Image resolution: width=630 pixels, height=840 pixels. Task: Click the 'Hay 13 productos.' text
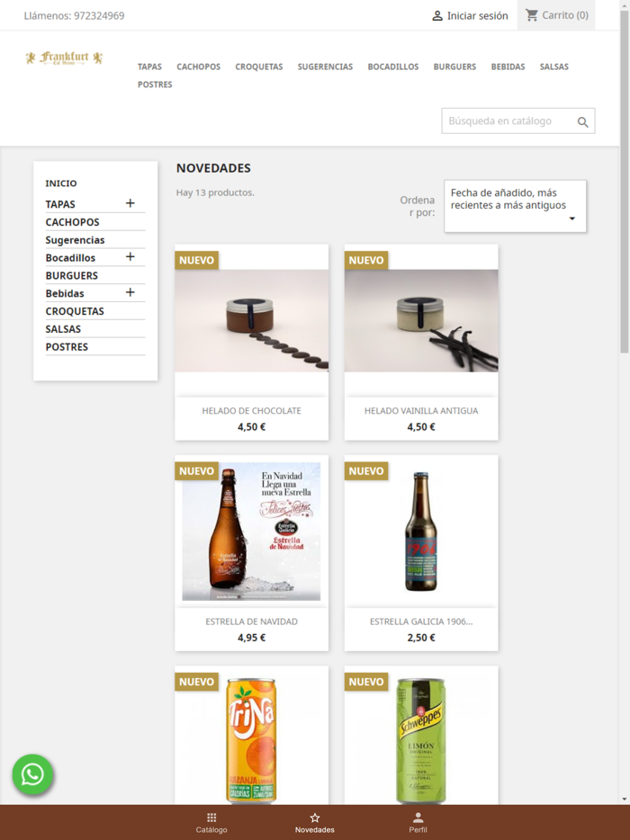tap(215, 192)
